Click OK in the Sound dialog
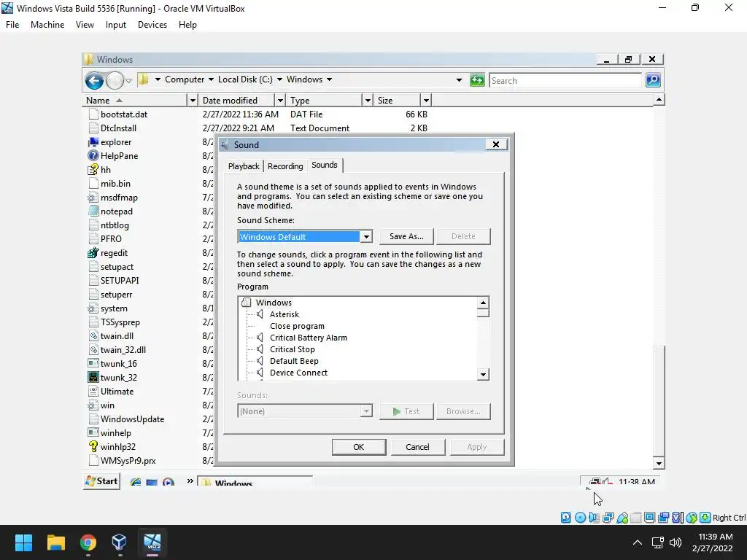 pyautogui.click(x=359, y=447)
